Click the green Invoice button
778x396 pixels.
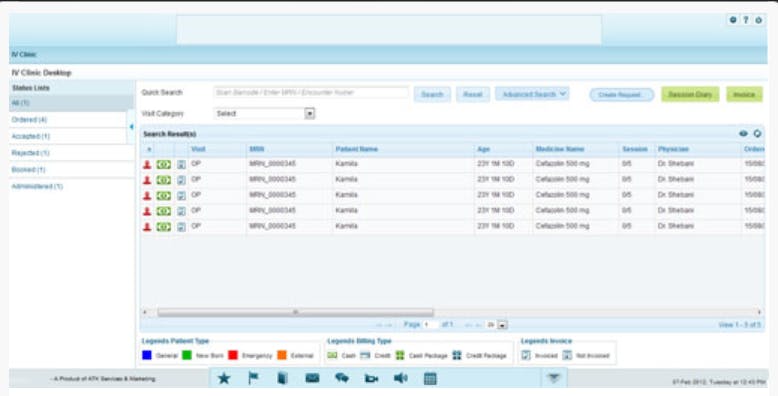tap(744, 94)
